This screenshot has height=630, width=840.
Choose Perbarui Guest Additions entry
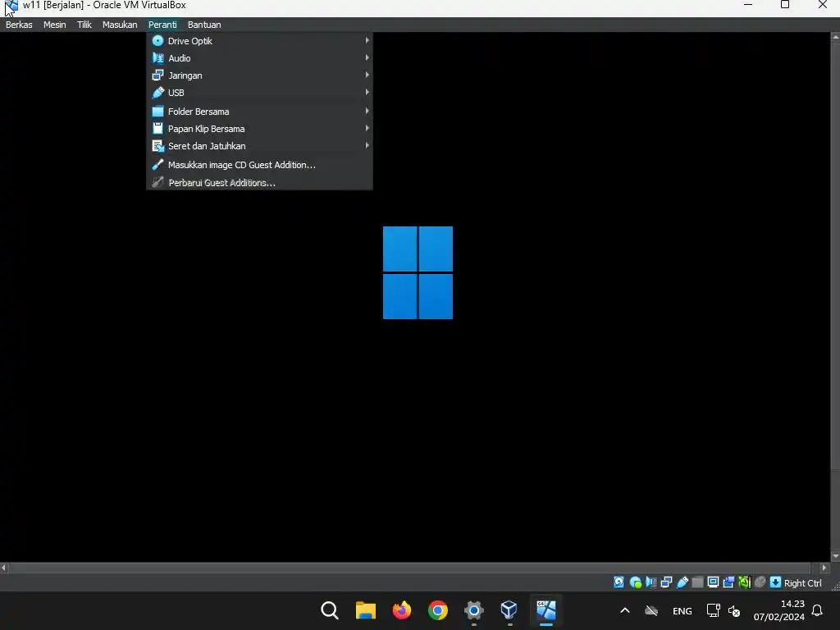click(x=259, y=182)
